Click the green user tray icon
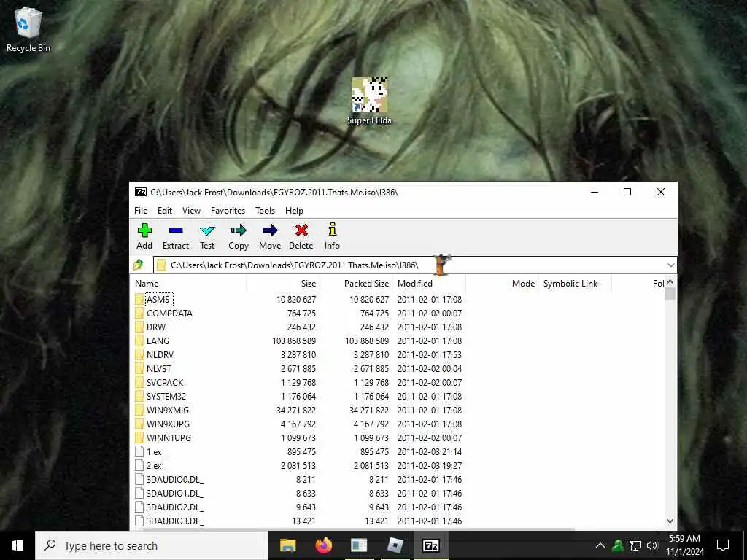The height and width of the screenshot is (560, 747). click(x=618, y=545)
